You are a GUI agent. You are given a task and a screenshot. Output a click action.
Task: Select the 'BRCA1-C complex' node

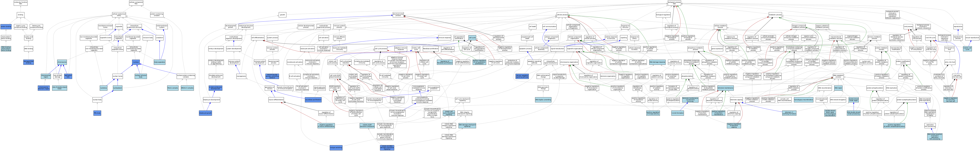(187, 88)
